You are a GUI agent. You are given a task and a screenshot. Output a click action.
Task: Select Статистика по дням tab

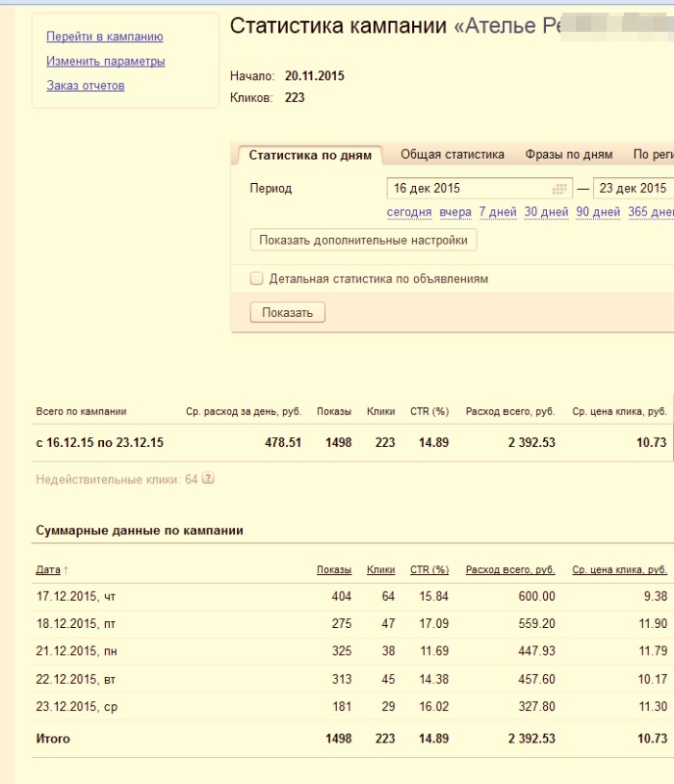310,156
